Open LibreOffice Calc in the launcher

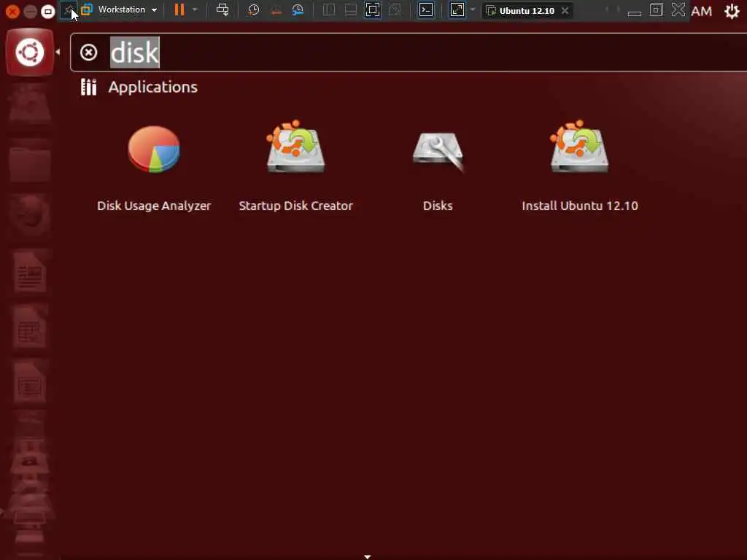pyautogui.click(x=29, y=327)
